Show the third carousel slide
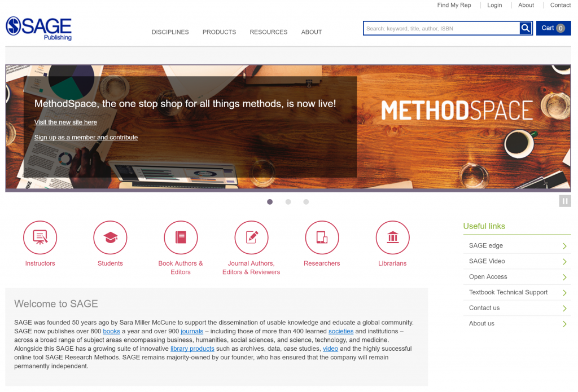578x392 pixels. point(306,202)
